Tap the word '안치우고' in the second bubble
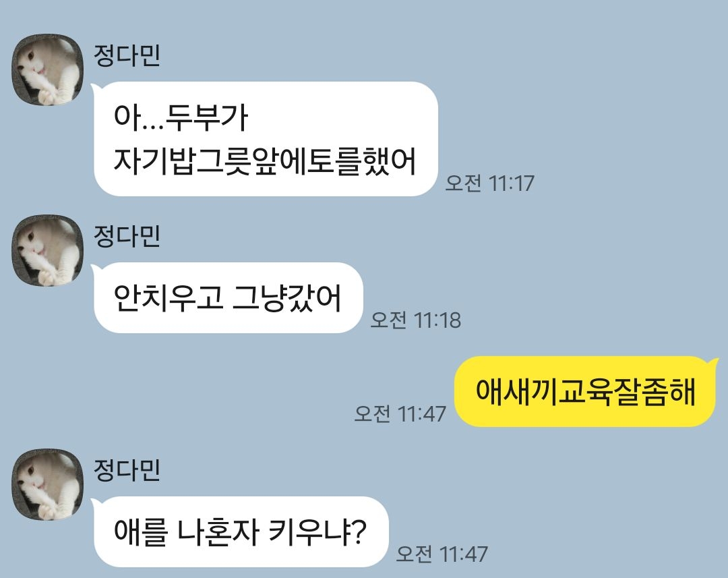 pyautogui.click(x=168, y=298)
